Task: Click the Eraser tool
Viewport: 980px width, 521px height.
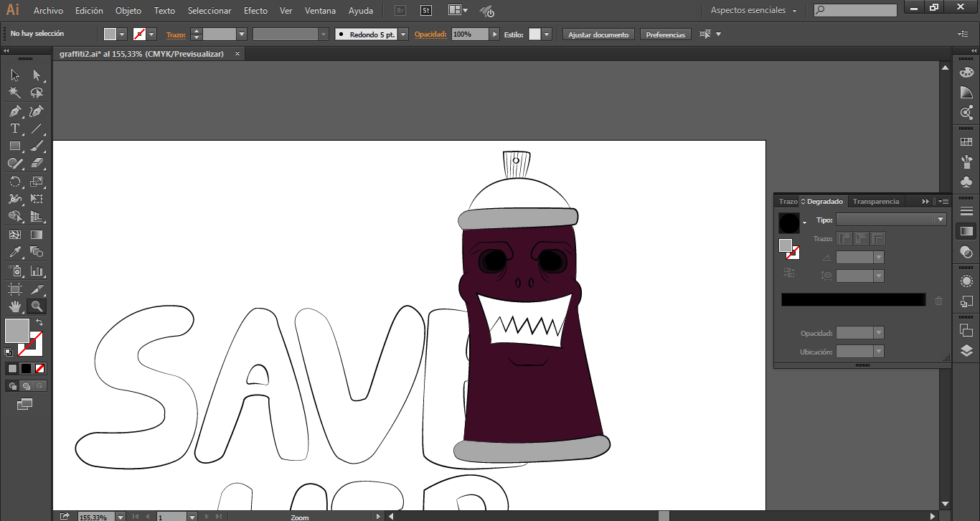Action: [37, 164]
